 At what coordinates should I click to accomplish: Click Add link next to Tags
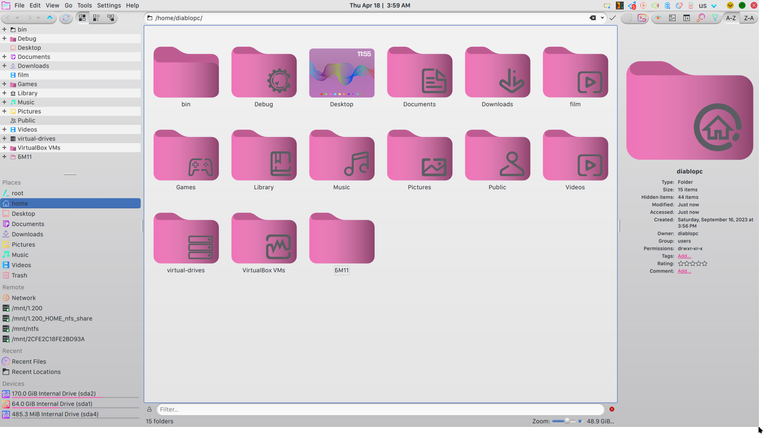[684, 256]
